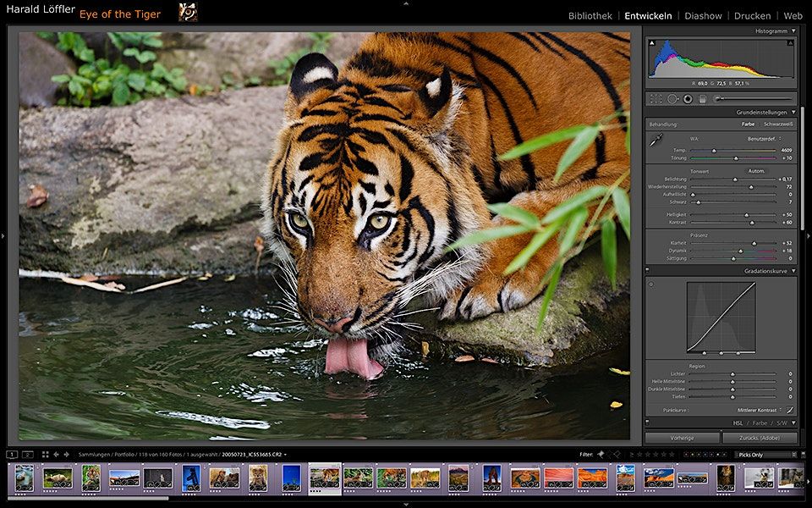Click the point curve edit icon

point(789,410)
